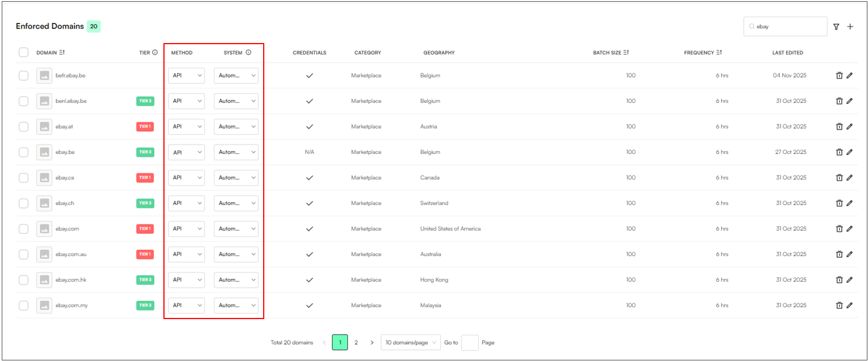
Task: Edit the ebay.at row with pencil
Action: pos(850,126)
